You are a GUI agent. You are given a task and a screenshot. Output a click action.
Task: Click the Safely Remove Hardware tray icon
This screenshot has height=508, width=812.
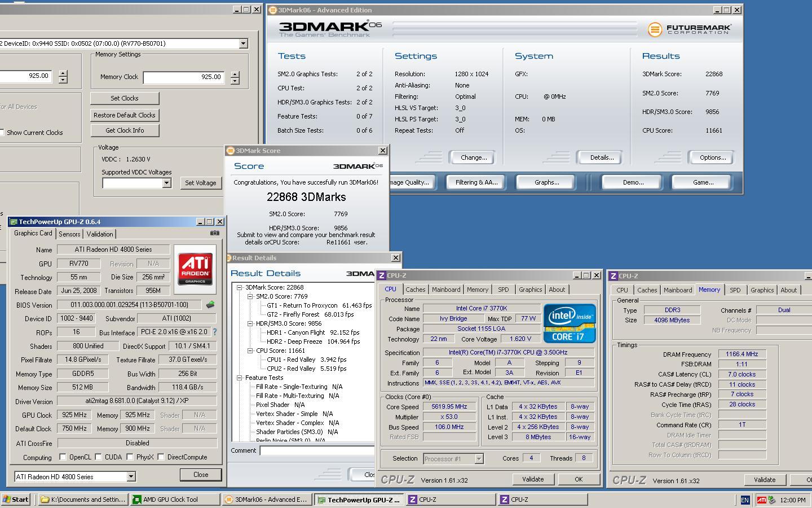point(771,500)
